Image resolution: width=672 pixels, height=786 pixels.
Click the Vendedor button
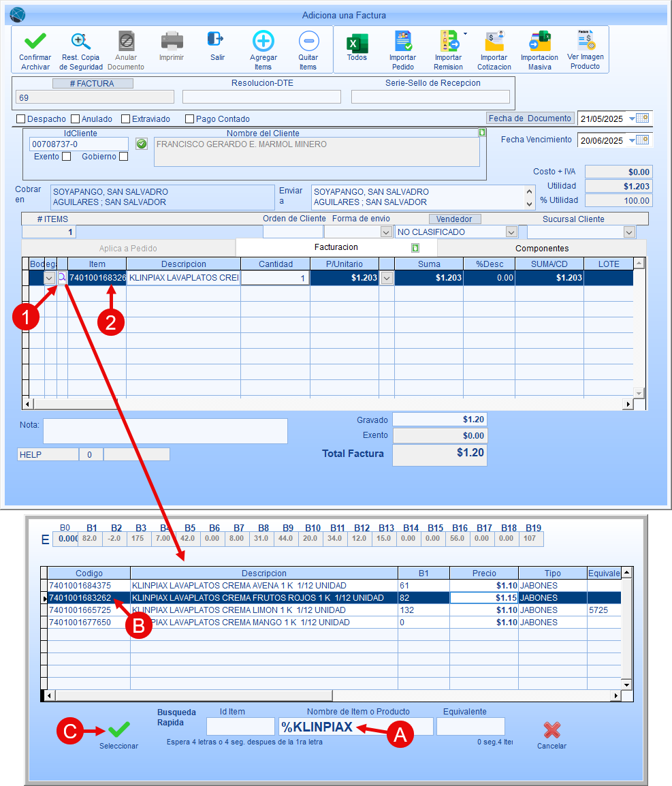click(x=455, y=219)
